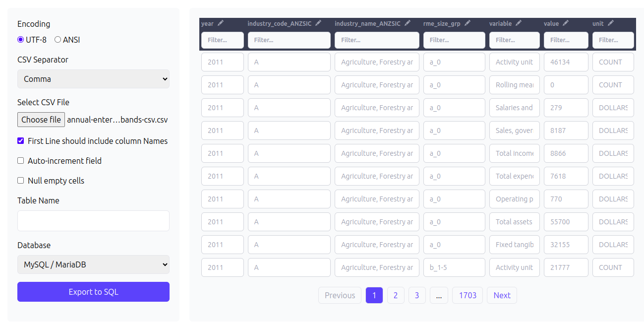Screen dimensions: 644x328
Task: Rename rme_size_grp column using pencil icon
Action: click(x=468, y=23)
